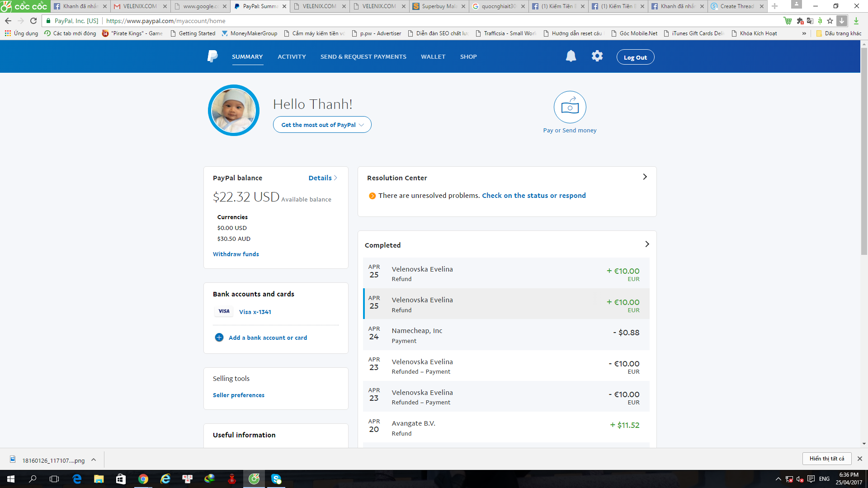The image size is (868, 488).
Task: Click the browser address bar URL
Action: coord(166,21)
